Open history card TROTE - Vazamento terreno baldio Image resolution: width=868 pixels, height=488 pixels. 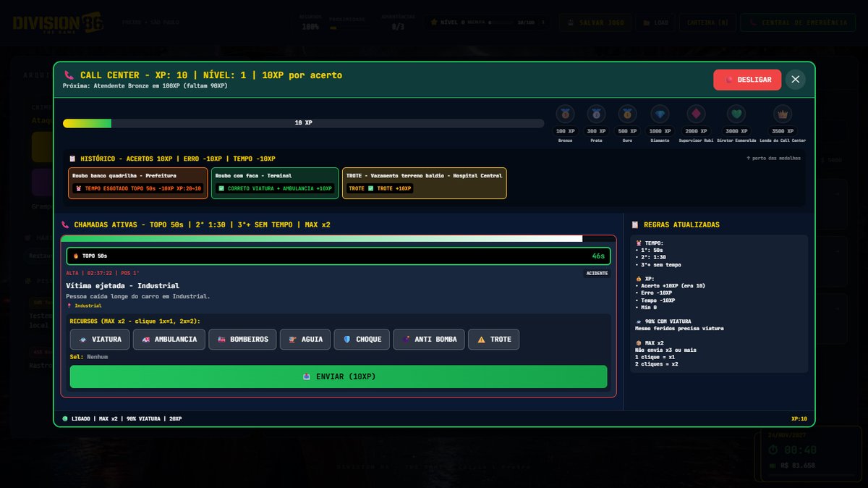(424, 183)
